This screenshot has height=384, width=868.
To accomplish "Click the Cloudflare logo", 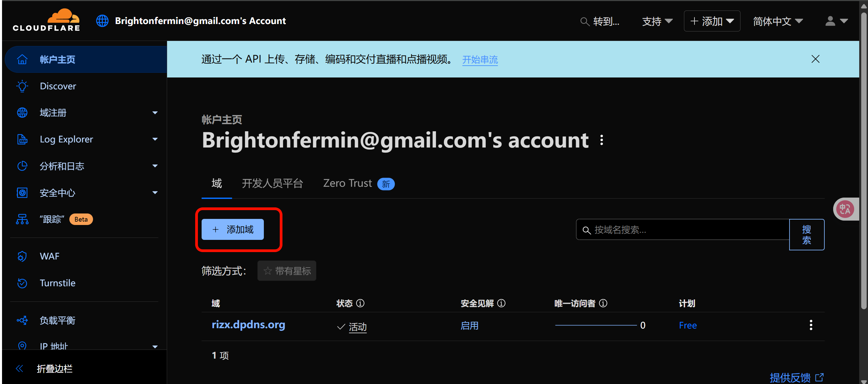I will coord(46,20).
